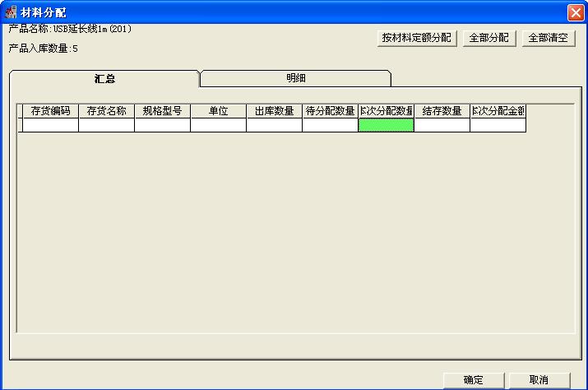Switch to the 汇总 tab
This screenshot has height=390, width=588.
pos(104,78)
